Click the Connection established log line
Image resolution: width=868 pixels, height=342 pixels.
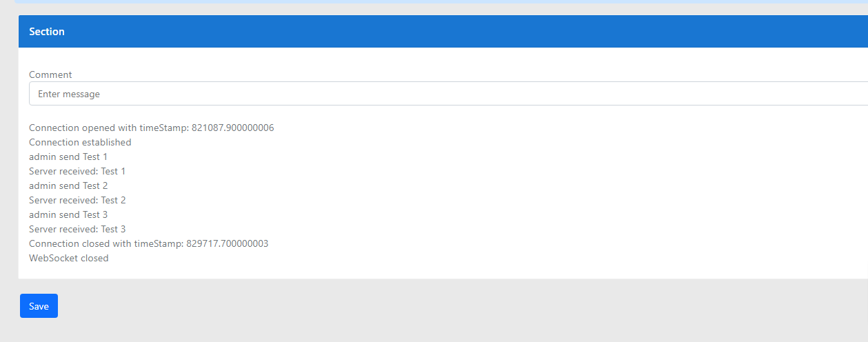pyautogui.click(x=80, y=143)
